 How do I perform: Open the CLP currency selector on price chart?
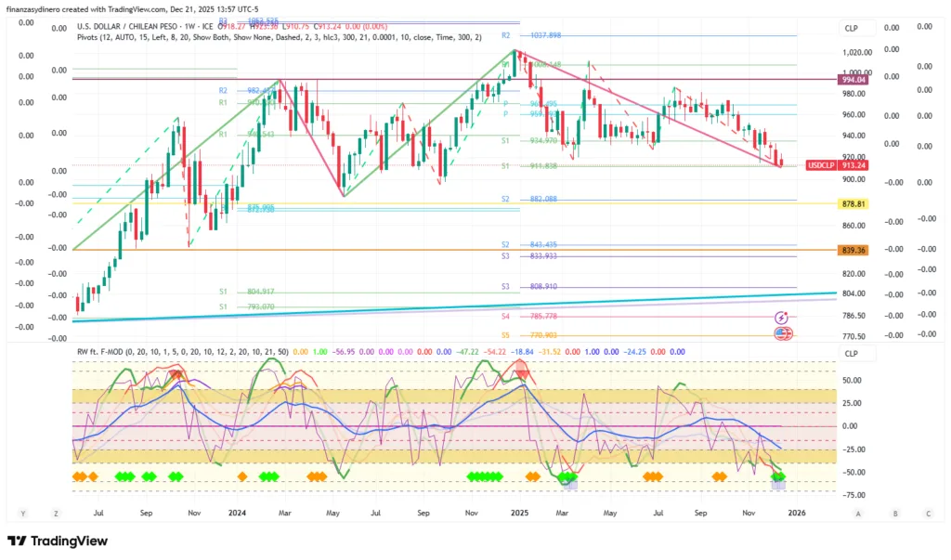(x=852, y=29)
